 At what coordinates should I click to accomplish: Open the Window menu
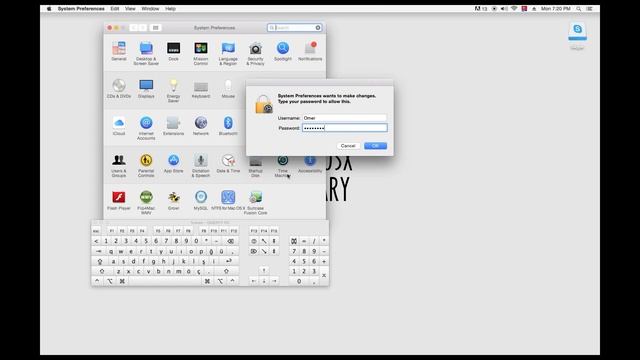(x=150, y=9)
